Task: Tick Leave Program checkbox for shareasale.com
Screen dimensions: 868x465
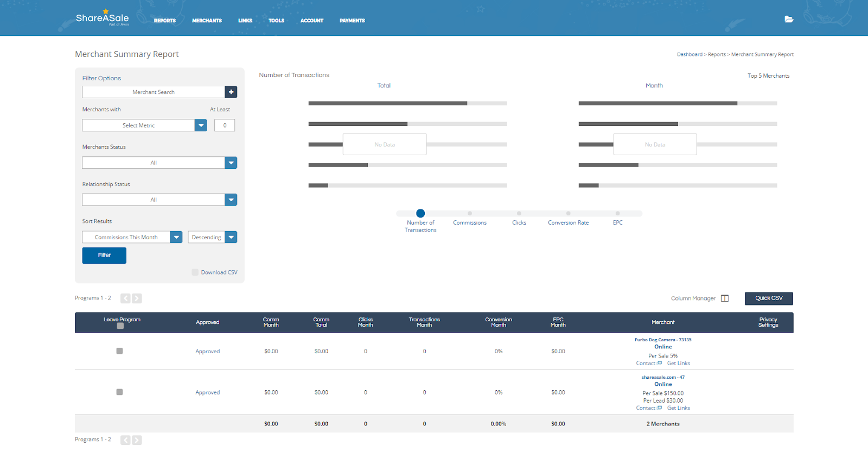Action: (119, 392)
